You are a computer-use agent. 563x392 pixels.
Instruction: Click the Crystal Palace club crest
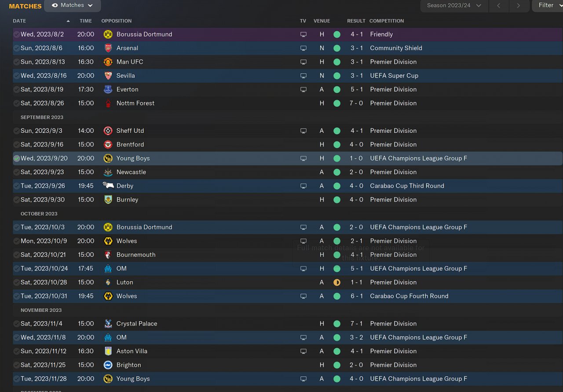(x=108, y=324)
